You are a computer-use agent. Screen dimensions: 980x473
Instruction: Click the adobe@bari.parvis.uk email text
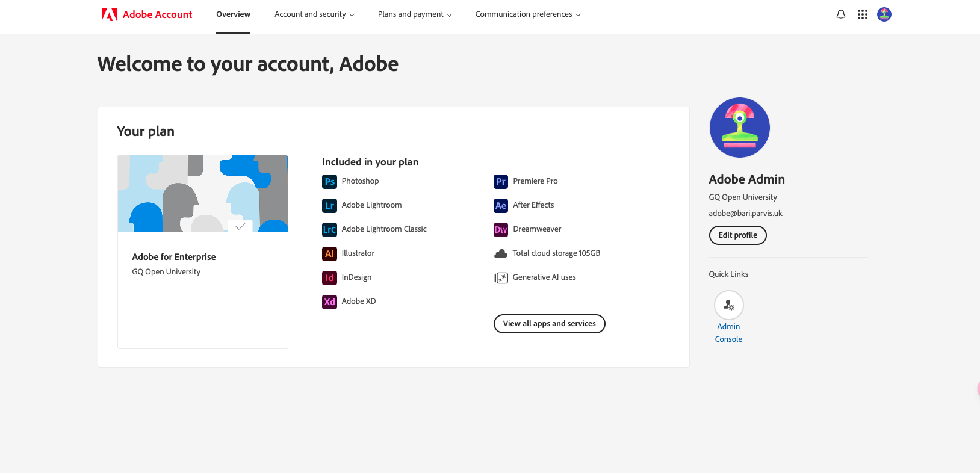pyautogui.click(x=745, y=214)
